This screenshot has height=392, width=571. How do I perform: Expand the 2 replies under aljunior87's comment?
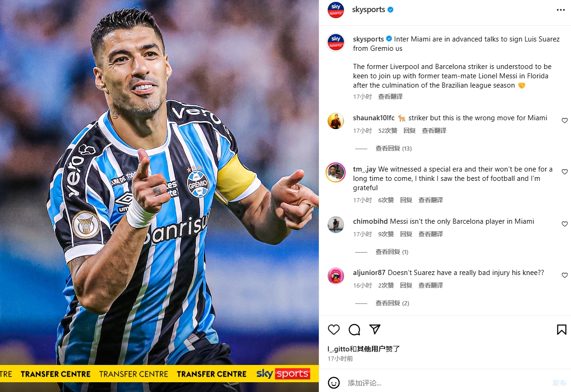point(392,303)
